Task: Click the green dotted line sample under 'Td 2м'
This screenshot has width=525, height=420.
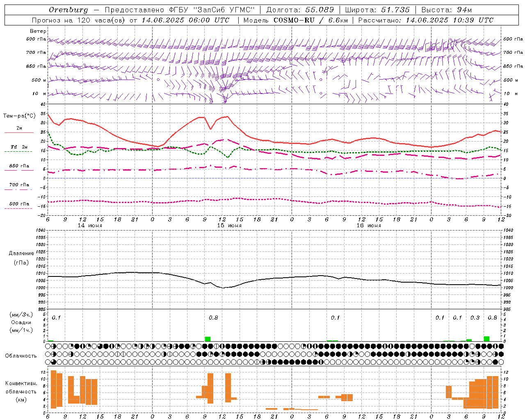Action: [19, 152]
